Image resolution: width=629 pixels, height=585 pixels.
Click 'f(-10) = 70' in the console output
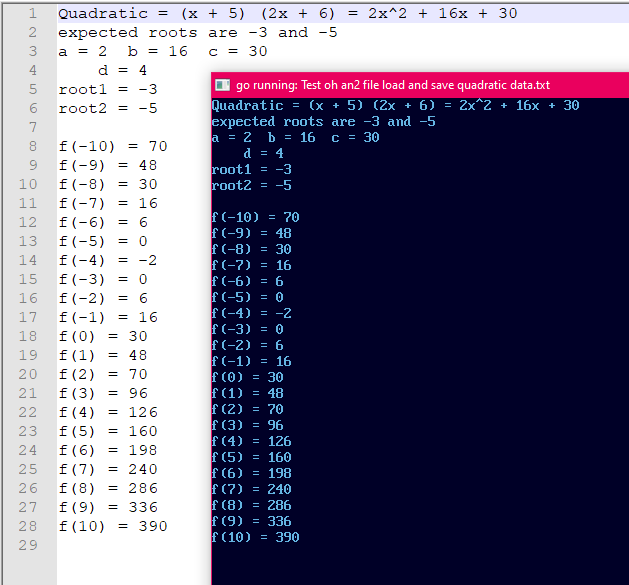pyautogui.click(x=256, y=217)
